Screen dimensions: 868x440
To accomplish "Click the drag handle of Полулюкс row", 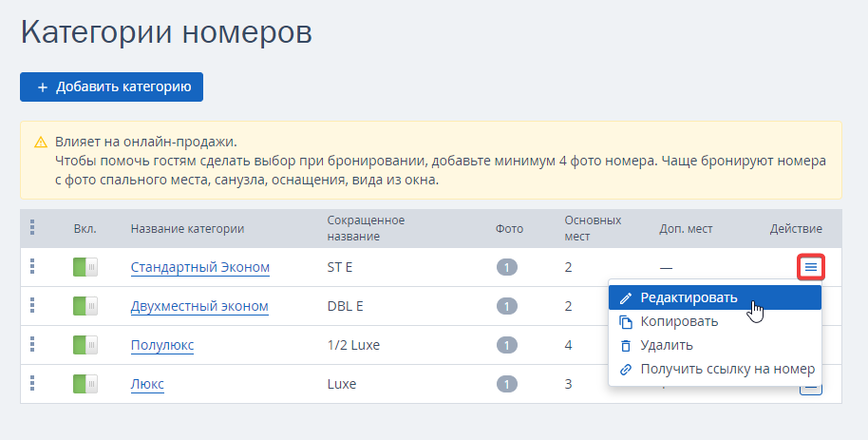I will pyautogui.click(x=32, y=344).
